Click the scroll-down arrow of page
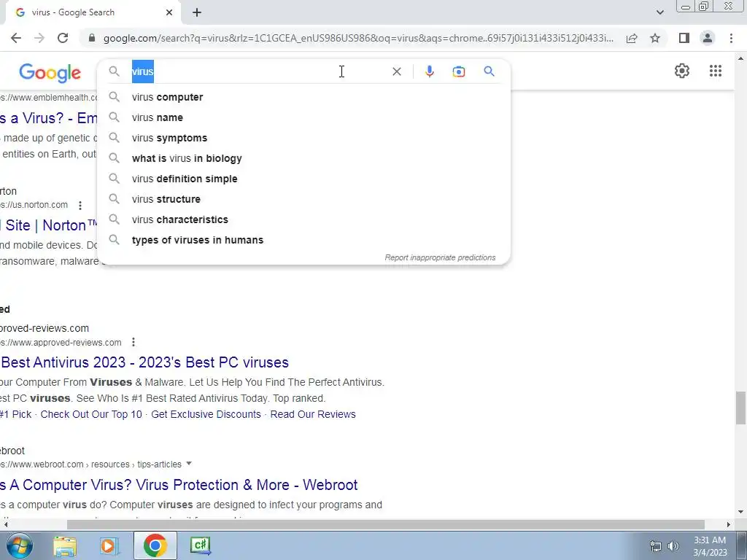747x560 pixels. click(x=740, y=512)
